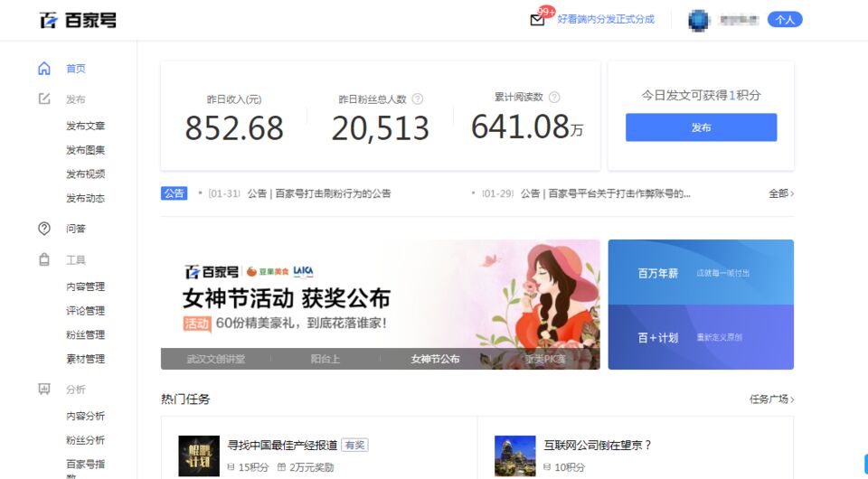
Task: Click the fans count 20,513
Action: (381, 128)
